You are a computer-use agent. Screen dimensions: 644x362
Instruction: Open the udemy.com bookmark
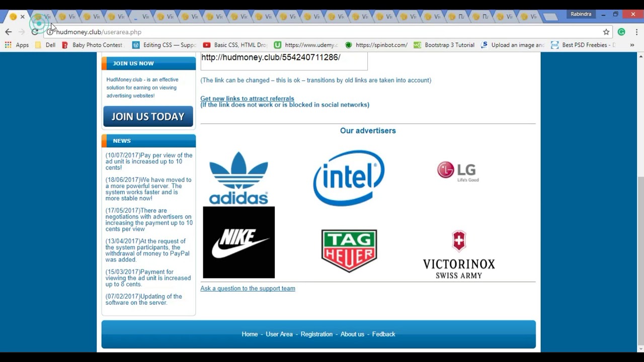(306, 45)
